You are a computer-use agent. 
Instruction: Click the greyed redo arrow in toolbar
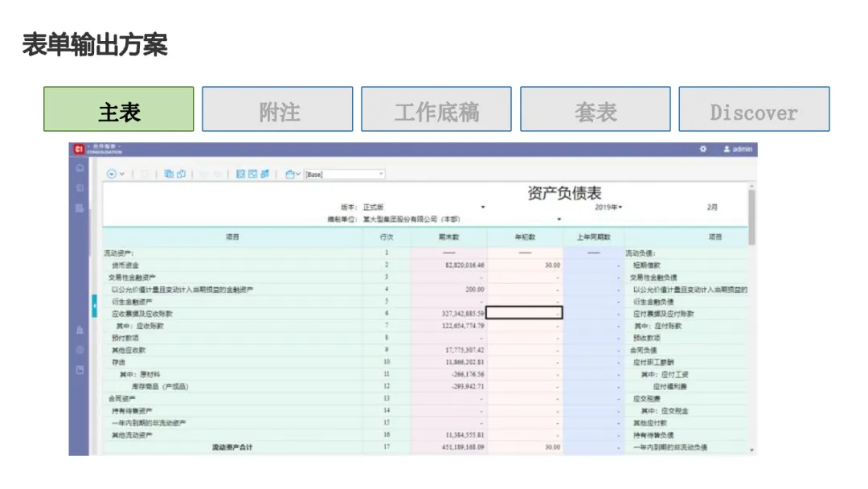click(217, 174)
